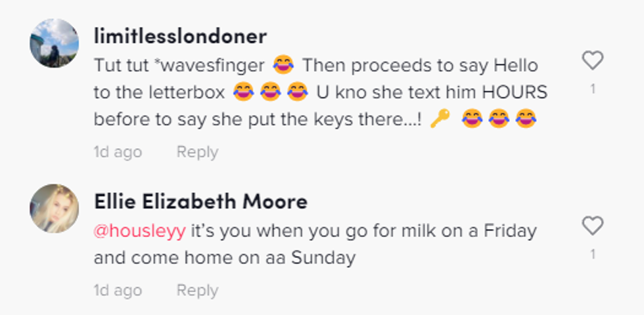
Task: Reply to limitlesslondoner's comment
Action: pos(197,152)
